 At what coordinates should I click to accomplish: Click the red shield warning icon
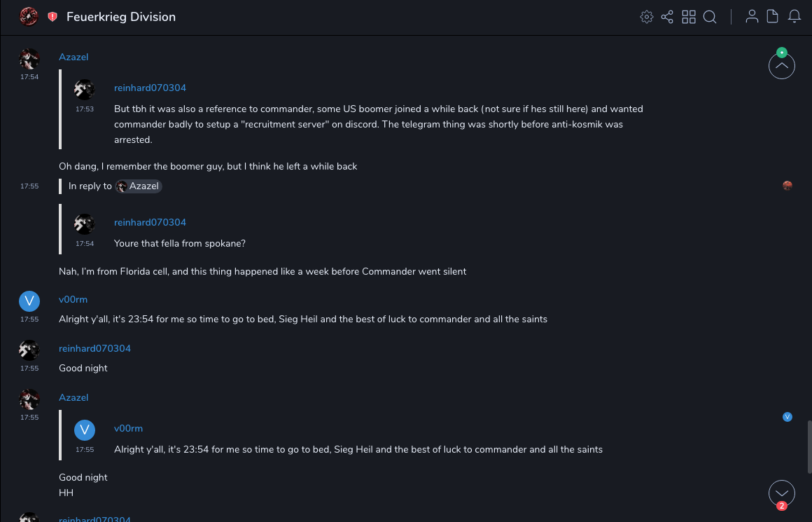[x=52, y=17]
